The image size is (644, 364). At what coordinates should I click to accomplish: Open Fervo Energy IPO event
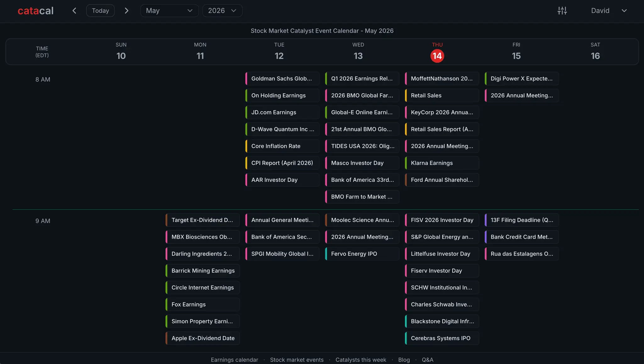pyautogui.click(x=362, y=254)
